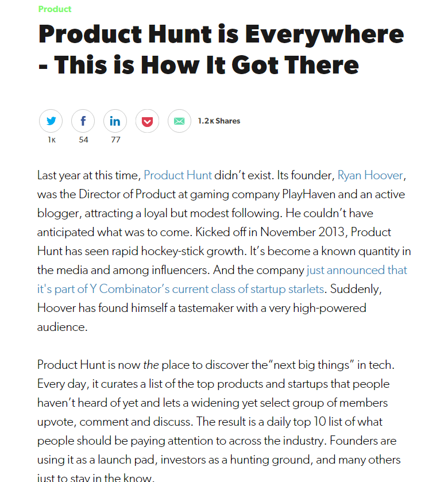Click the green envelope email icon

tap(179, 121)
